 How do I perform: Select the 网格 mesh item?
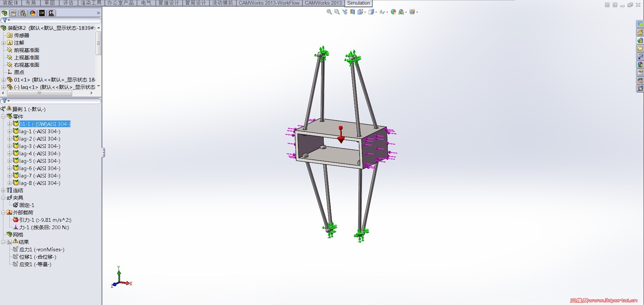[x=18, y=235]
